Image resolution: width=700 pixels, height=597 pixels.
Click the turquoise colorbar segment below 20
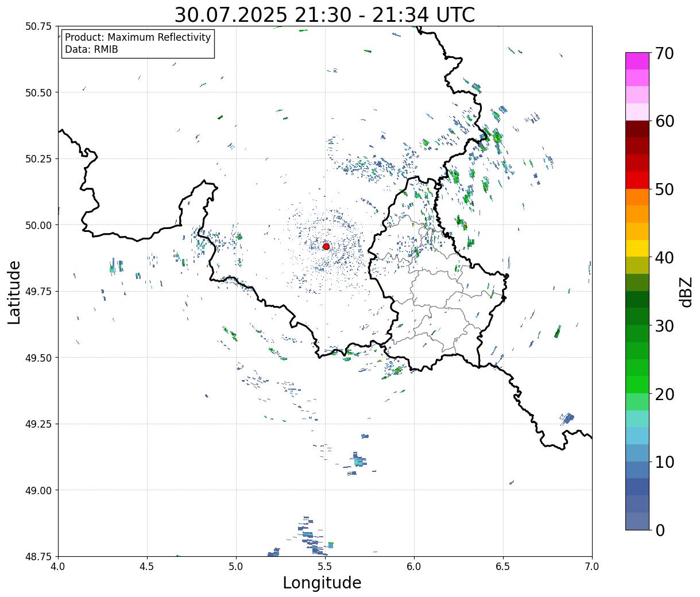pyautogui.click(x=637, y=418)
